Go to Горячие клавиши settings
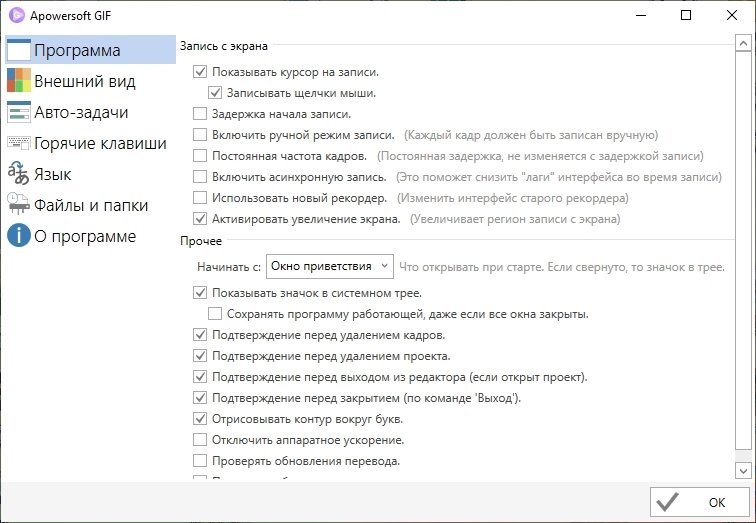This screenshot has height=523, width=756. (x=91, y=143)
